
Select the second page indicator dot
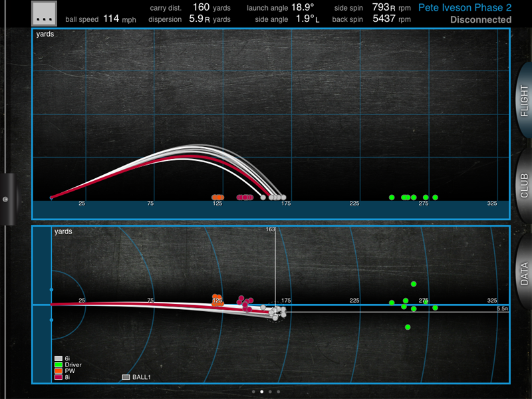261,392
